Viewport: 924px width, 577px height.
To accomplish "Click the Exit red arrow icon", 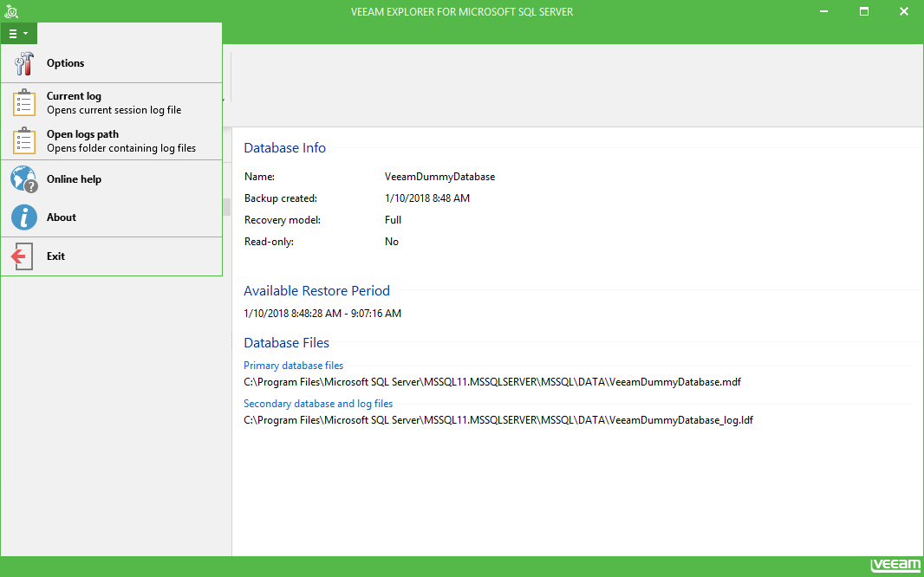I will pos(23,256).
